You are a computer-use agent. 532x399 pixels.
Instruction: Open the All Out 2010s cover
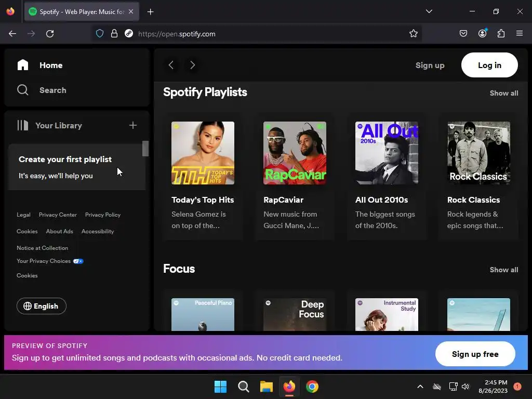[387, 153]
